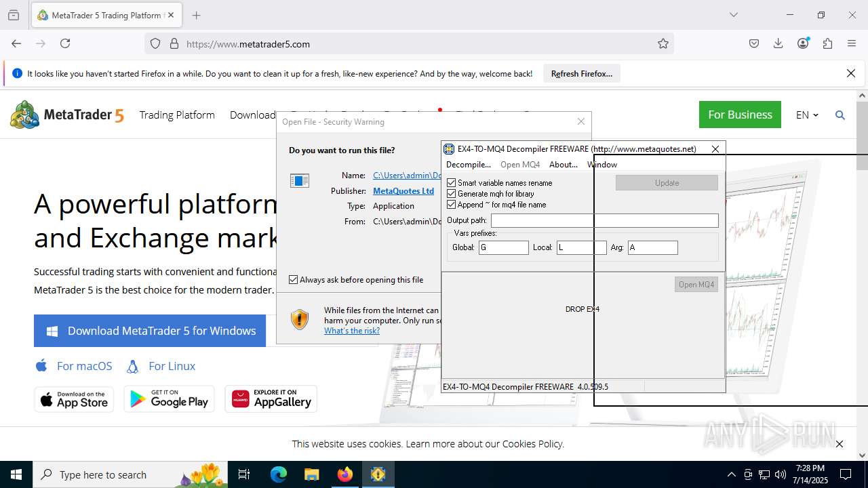
Task: Launch Microsoft Edge from taskbar
Action: [x=279, y=474]
